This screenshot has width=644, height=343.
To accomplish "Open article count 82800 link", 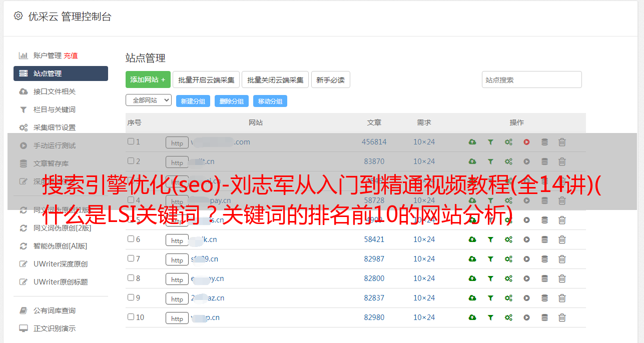I will click(x=374, y=278).
